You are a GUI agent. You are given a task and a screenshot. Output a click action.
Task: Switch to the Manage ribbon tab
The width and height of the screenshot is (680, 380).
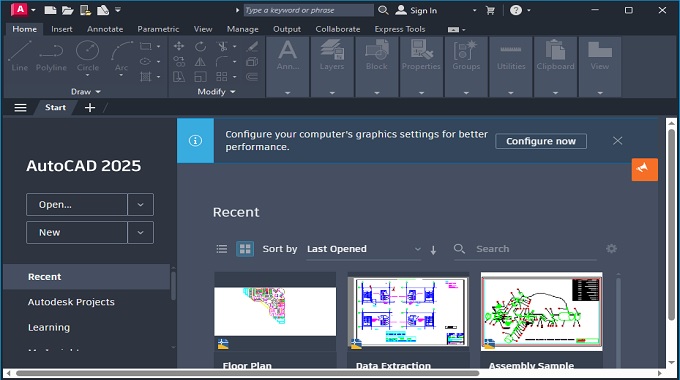tap(242, 29)
